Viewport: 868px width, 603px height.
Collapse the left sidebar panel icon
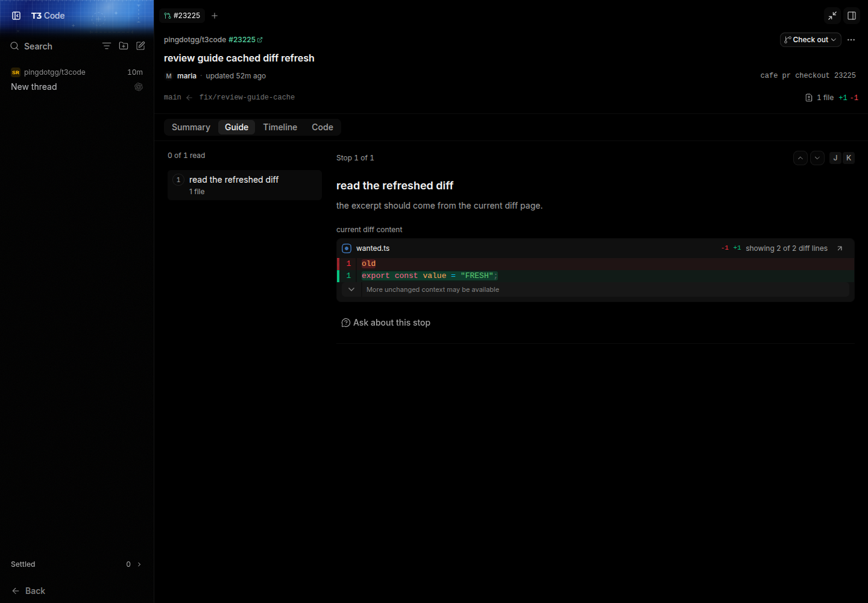point(16,16)
